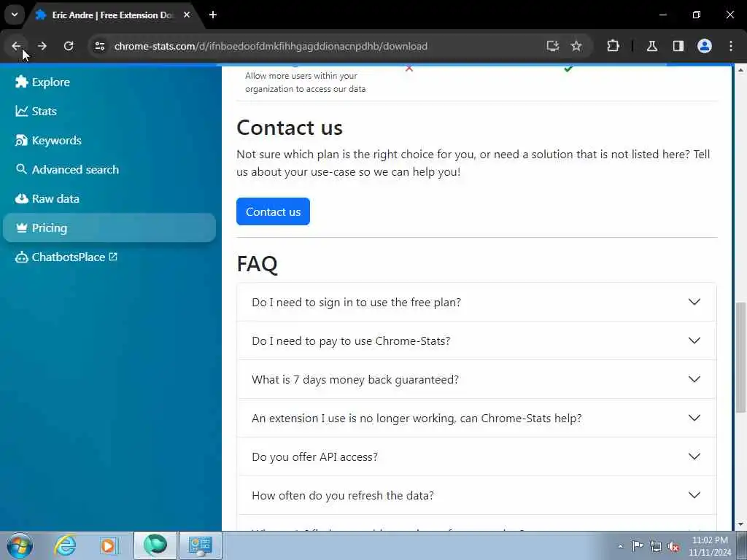Open Windows Media Player from taskbar
This screenshot has width=747, height=560.
[109, 545]
